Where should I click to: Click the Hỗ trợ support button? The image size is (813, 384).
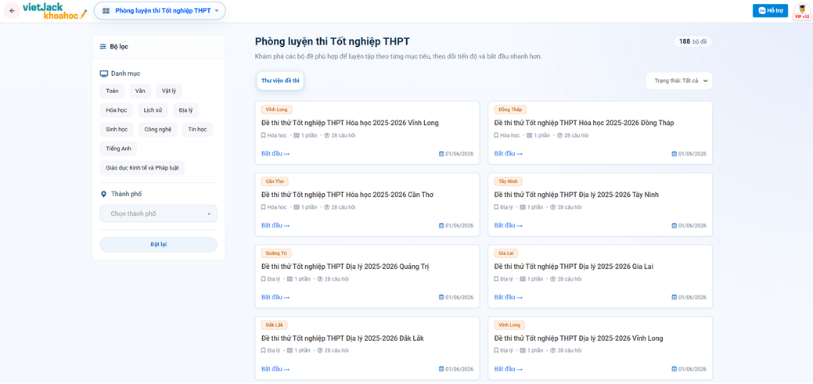point(770,10)
